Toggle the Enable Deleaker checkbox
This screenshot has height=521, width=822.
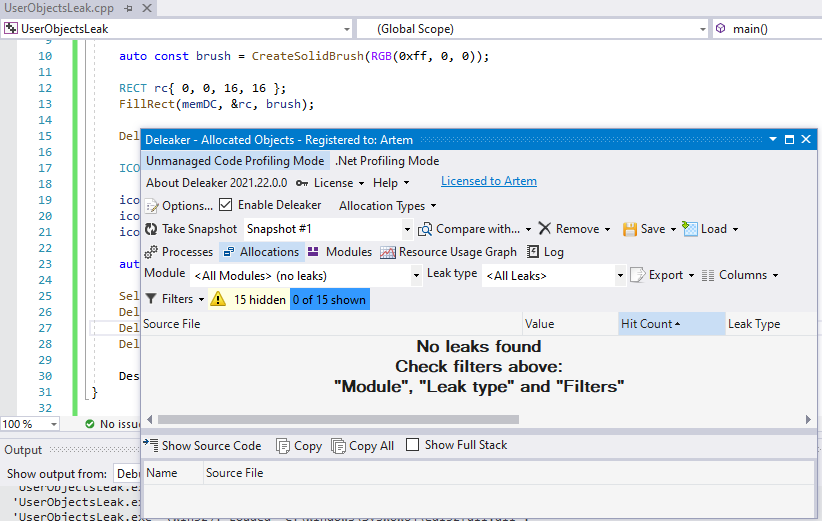[226, 206]
